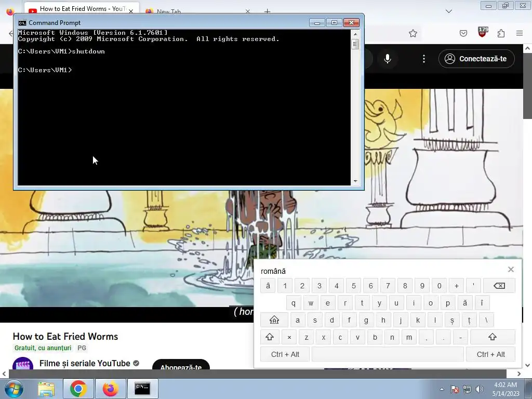The height and width of the screenshot is (399, 532).
Task: Click the Firefox back navigation arrow
Action: [11, 33]
